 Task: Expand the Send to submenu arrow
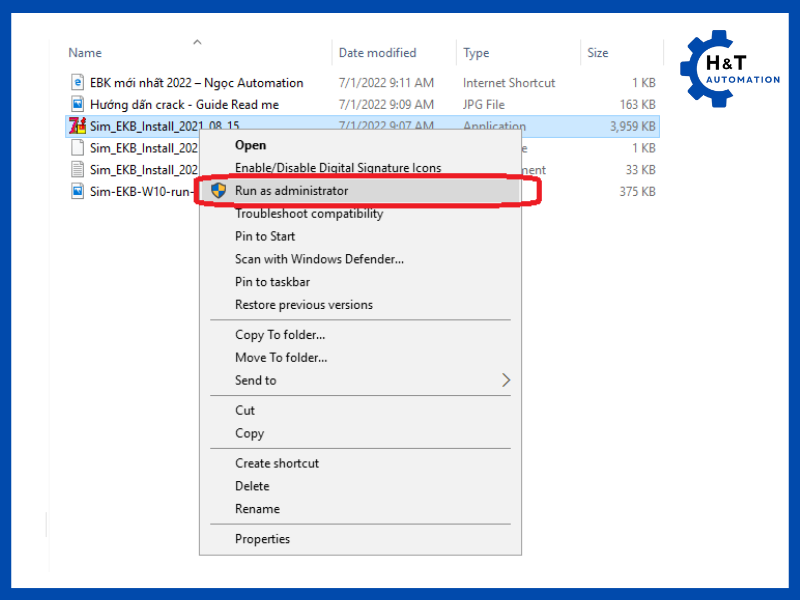pos(505,380)
